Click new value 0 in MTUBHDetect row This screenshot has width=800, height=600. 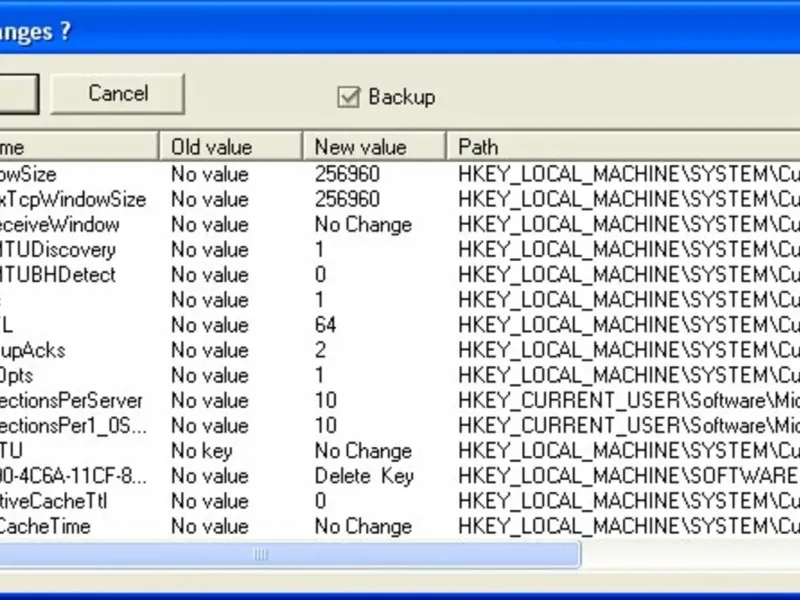tap(320, 274)
